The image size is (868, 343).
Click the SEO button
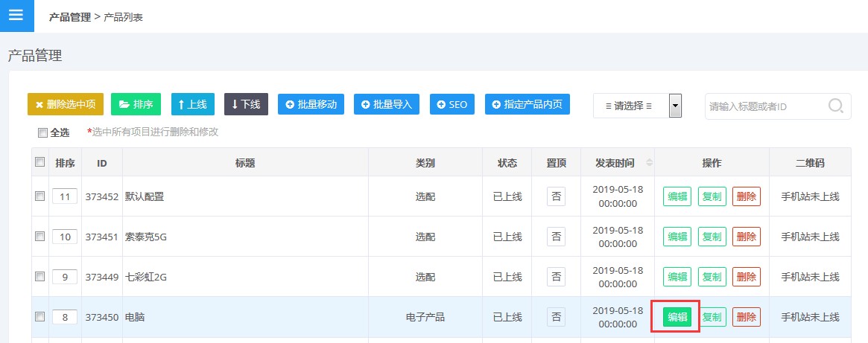(x=452, y=105)
